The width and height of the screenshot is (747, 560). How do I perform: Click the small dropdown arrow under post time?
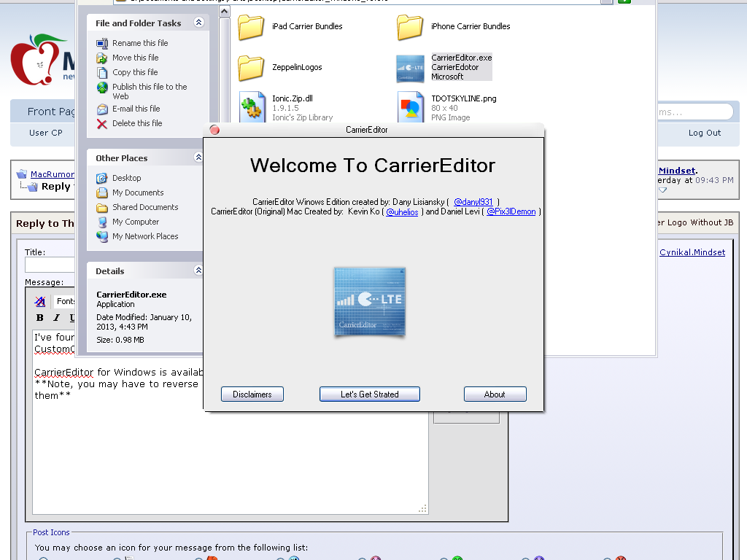[x=662, y=190]
